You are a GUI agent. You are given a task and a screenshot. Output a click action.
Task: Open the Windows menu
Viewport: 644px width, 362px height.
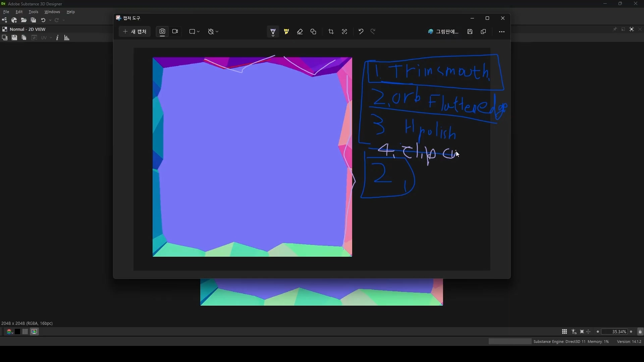pyautogui.click(x=52, y=12)
